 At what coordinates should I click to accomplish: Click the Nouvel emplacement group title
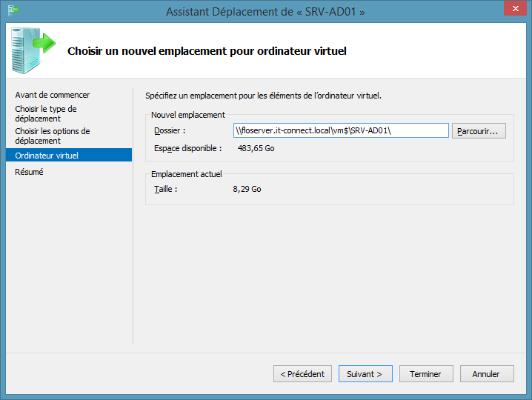(x=188, y=115)
